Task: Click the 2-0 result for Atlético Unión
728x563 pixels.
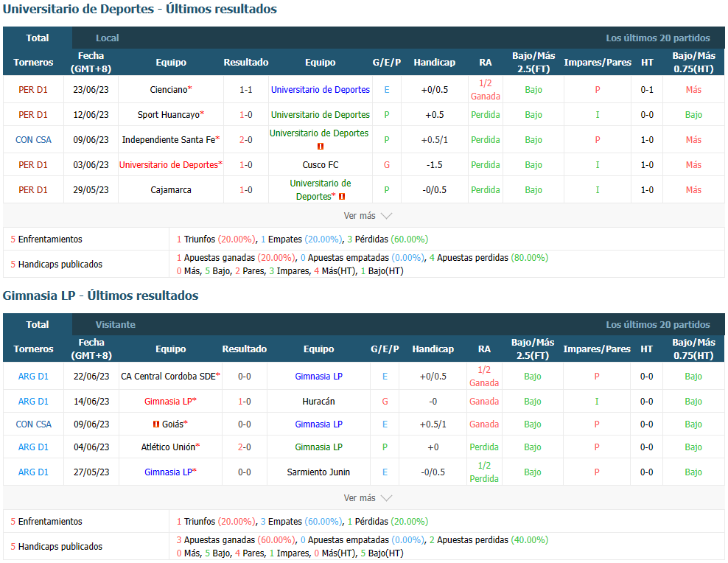Action: point(245,447)
